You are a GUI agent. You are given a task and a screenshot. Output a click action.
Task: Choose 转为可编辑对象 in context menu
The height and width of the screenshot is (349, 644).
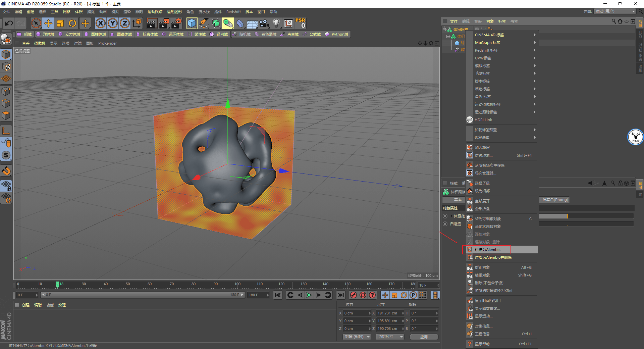pos(488,219)
